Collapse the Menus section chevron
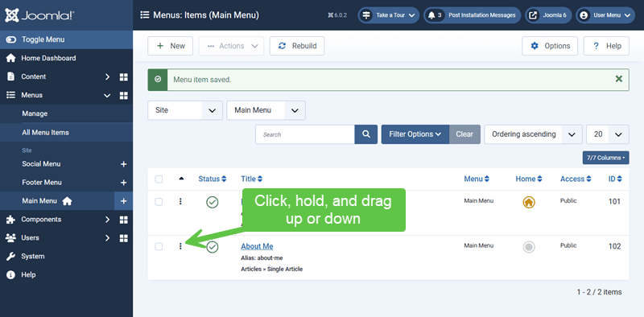 pyautogui.click(x=107, y=95)
